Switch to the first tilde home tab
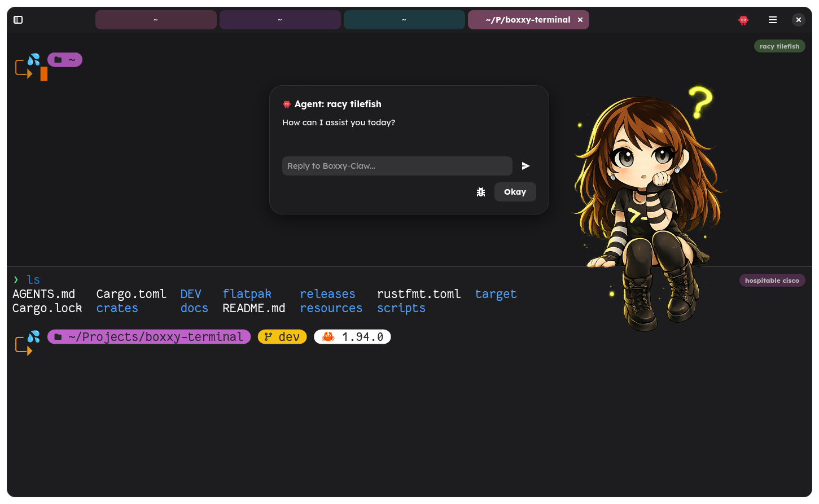Screen dimensions: 819x504 coord(156,19)
